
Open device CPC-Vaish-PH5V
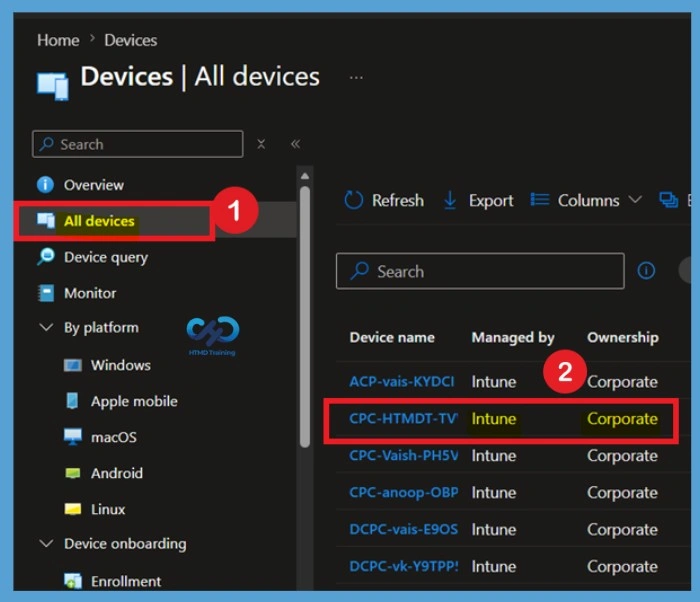[x=404, y=456]
